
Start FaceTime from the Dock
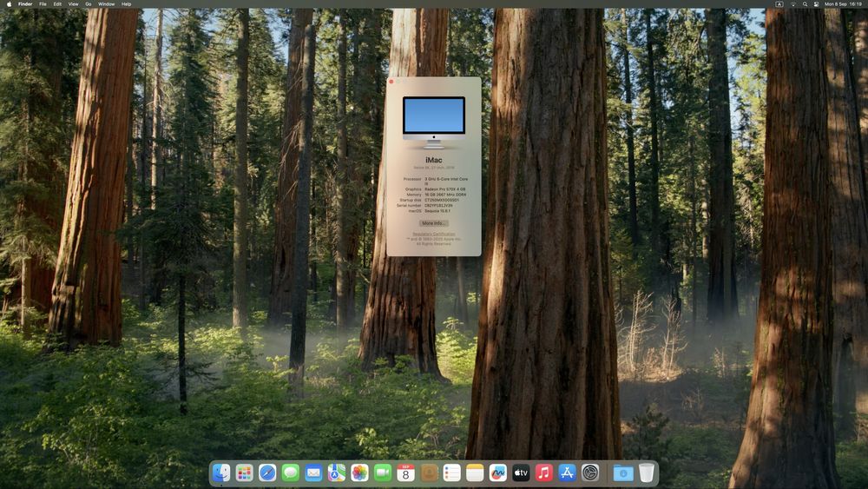383,472
